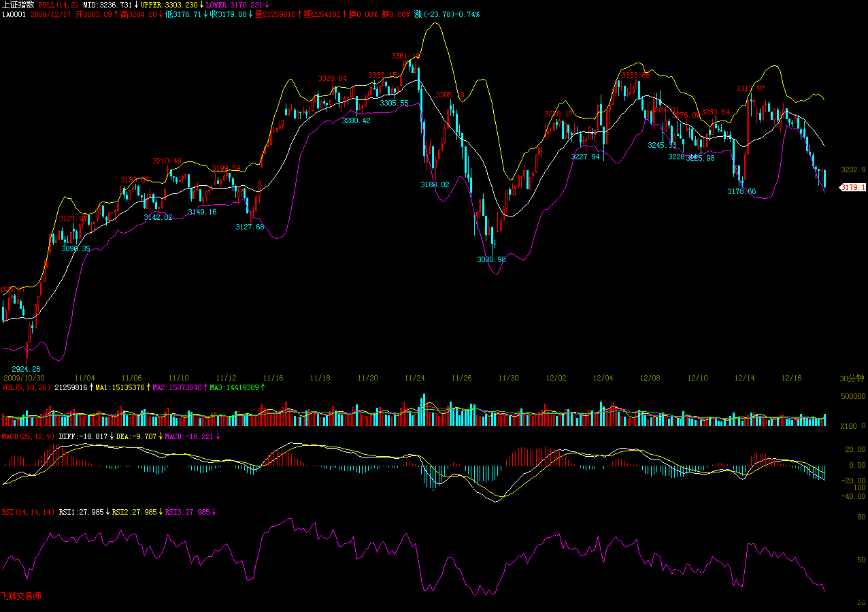Click the low price 低3176.71
Image resolution: width=868 pixels, height=612 pixels.
tap(183, 14)
